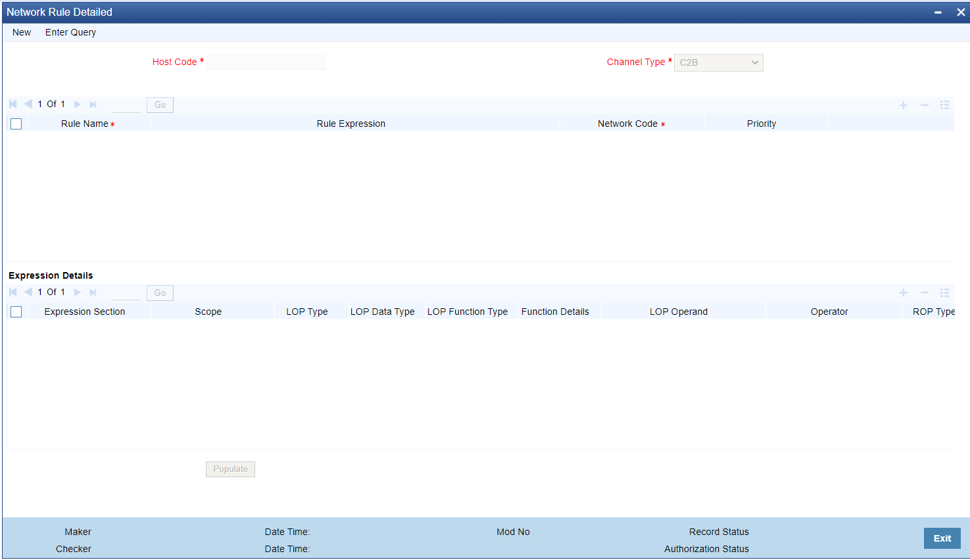The image size is (970, 560).
Task: Click the ROP Type column header
Action: (934, 312)
